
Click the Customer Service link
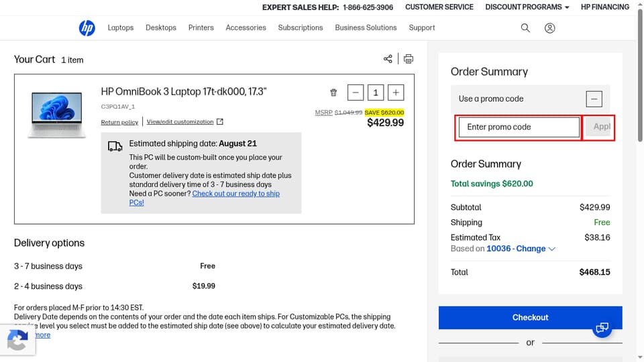[439, 7]
